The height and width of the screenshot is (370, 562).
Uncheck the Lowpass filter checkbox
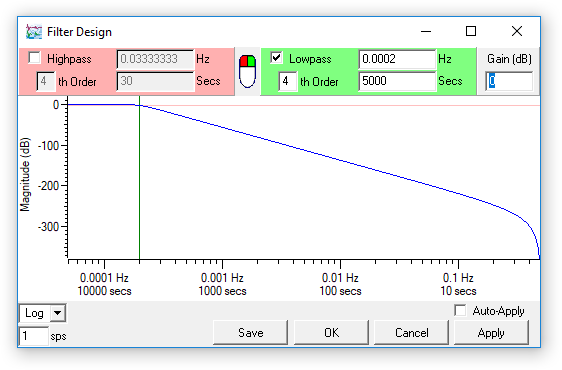click(x=276, y=58)
